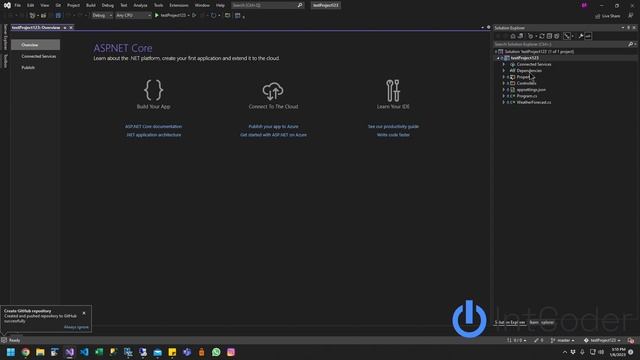The image size is (640, 360).
Task: Click Switch Views icon in Solution Explorer
Action: point(520,36)
